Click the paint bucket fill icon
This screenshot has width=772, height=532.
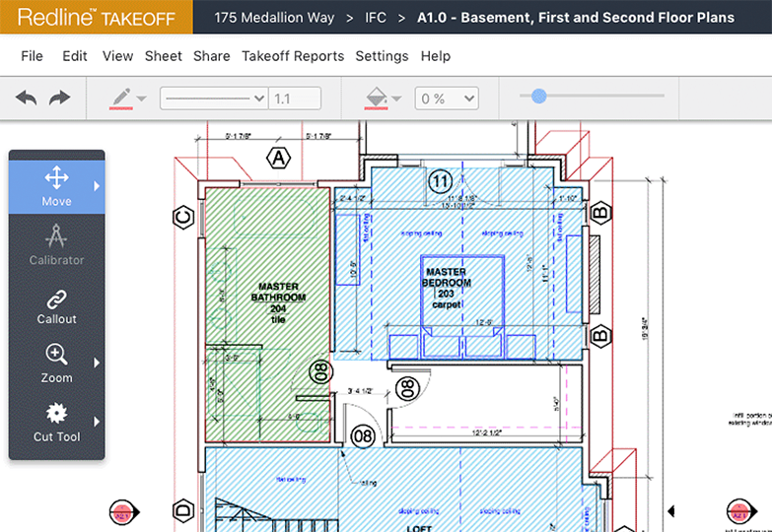(376, 99)
